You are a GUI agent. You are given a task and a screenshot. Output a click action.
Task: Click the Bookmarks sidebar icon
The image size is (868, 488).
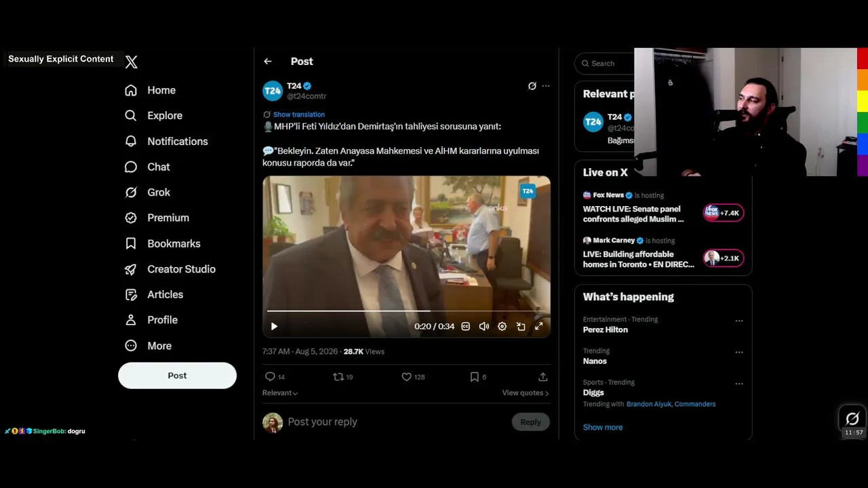click(131, 243)
